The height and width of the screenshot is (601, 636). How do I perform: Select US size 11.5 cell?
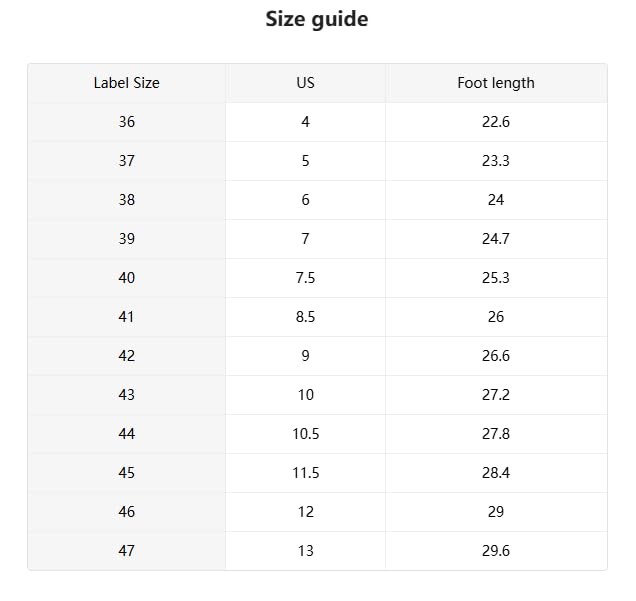pyautogui.click(x=306, y=473)
